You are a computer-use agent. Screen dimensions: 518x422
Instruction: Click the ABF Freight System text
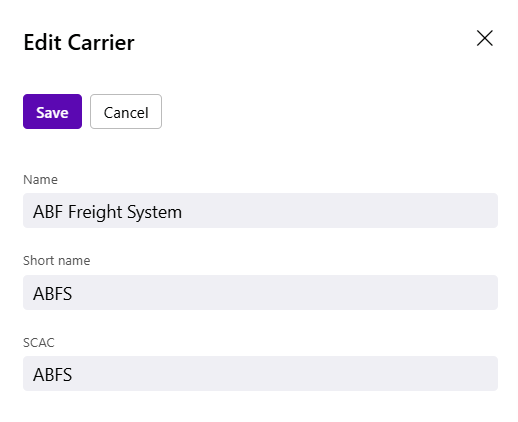pos(107,212)
